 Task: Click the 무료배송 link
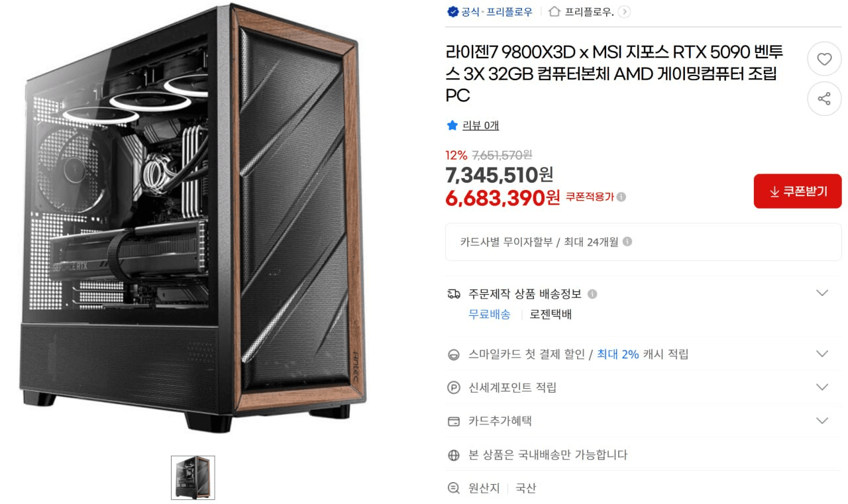[490, 315]
